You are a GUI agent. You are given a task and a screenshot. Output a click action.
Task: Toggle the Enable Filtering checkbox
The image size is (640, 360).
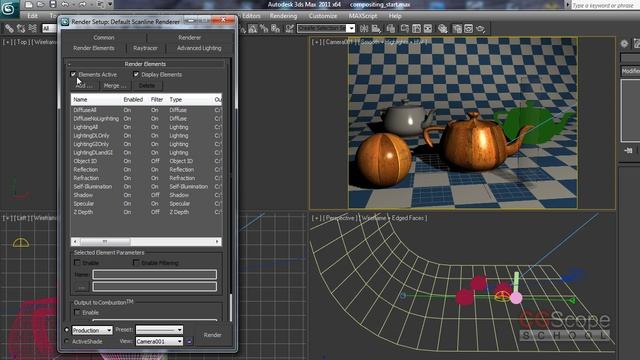136,262
